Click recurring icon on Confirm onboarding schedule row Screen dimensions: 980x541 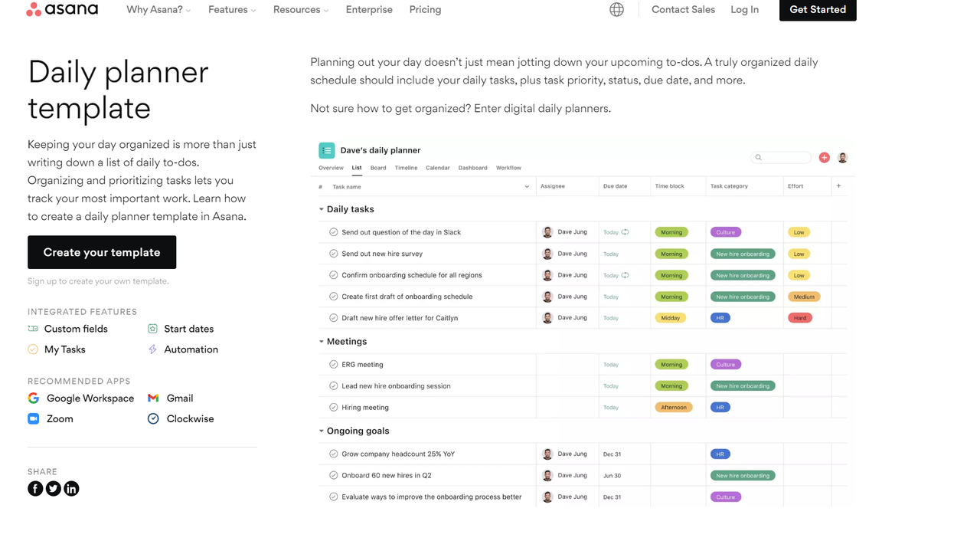pos(626,275)
